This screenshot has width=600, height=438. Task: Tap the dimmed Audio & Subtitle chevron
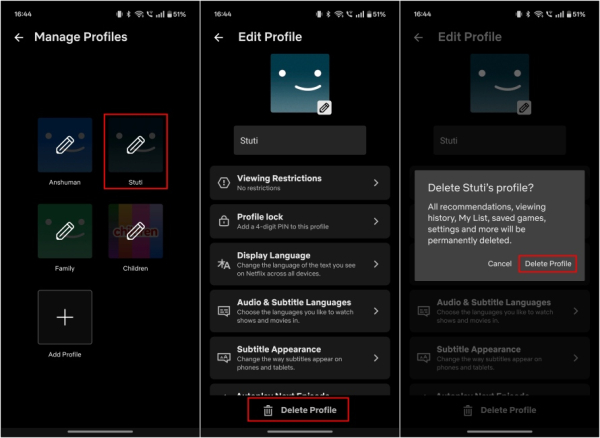point(576,311)
